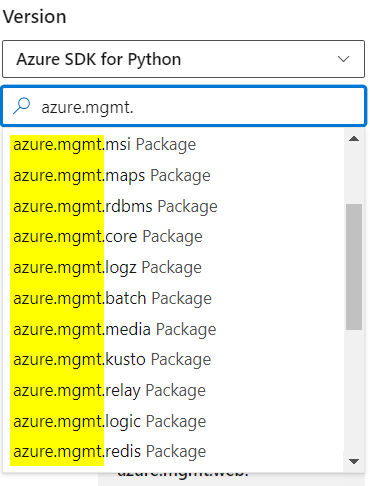Click the dropdown chevron arrow
Viewport: 370px width, 486px height.
[x=343, y=59]
